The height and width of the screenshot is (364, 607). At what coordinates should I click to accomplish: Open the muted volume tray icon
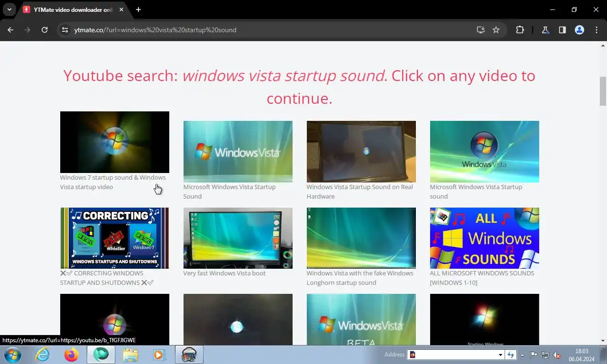point(557,355)
